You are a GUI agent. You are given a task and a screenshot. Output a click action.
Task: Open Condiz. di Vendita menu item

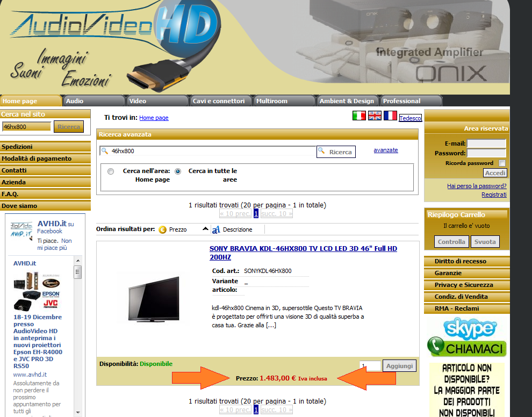coord(467,297)
